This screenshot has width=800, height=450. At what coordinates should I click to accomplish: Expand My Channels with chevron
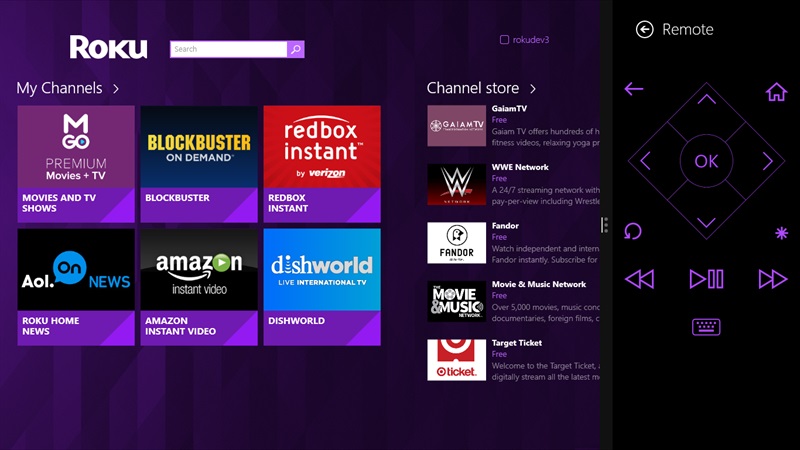coord(116,89)
